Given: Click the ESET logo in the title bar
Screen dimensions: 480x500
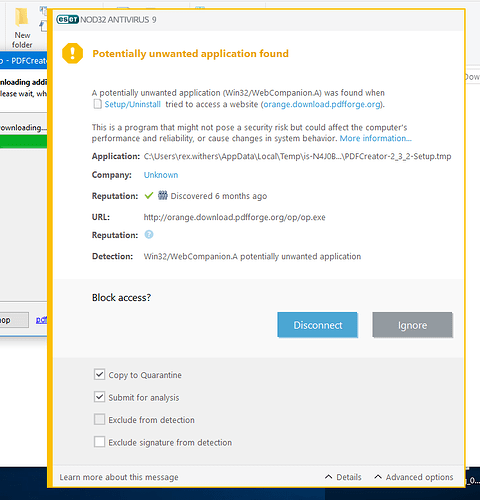Looking at the screenshot, I should (x=68, y=20).
